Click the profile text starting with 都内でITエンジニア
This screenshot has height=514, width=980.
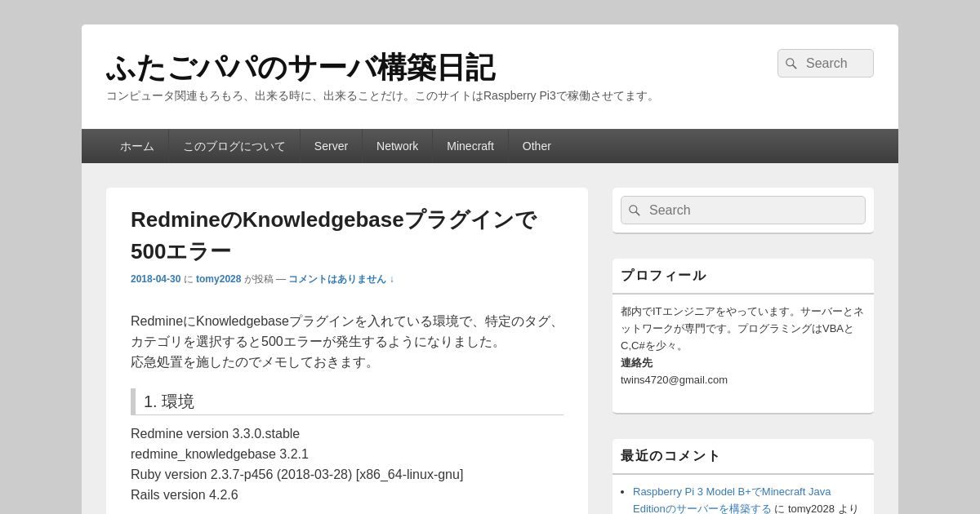pyautogui.click(x=742, y=328)
